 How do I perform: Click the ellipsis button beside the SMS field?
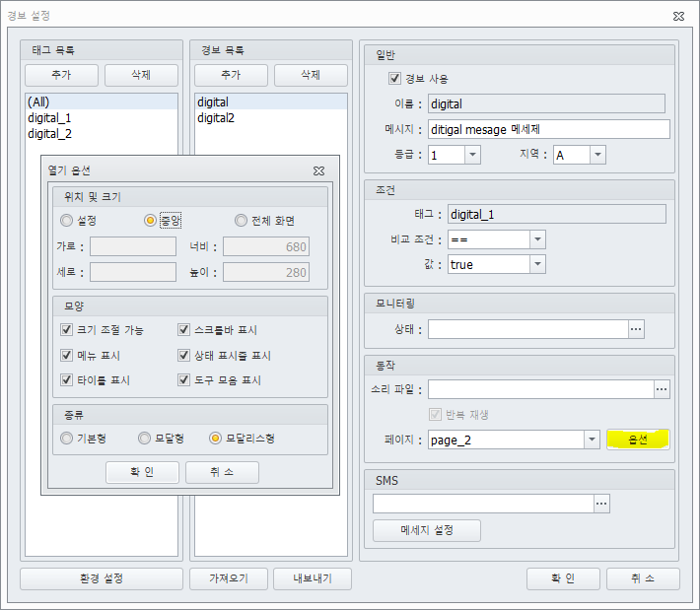(601, 504)
